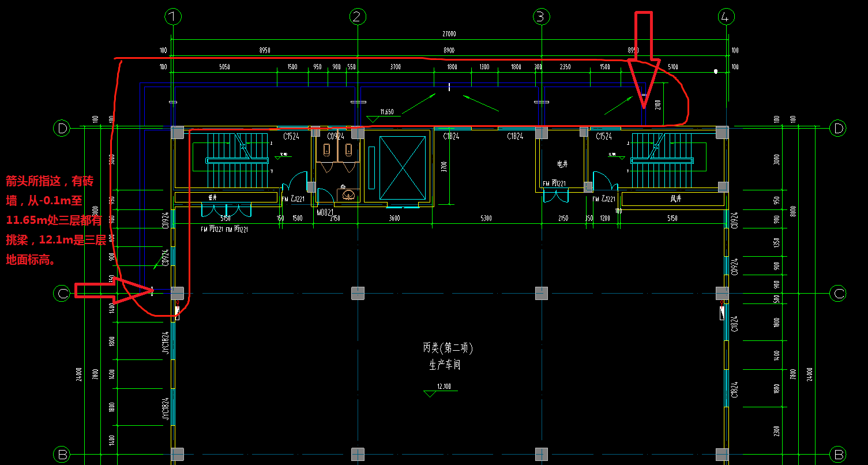Click the 5100 dimension near axis 4
The height and width of the screenshot is (465, 868).
672,67
